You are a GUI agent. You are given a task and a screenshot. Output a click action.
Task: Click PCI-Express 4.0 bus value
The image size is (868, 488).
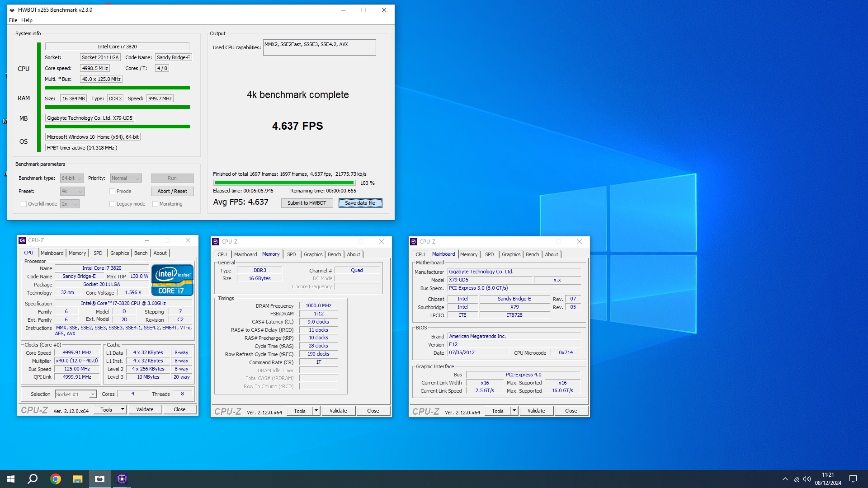point(523,375)
